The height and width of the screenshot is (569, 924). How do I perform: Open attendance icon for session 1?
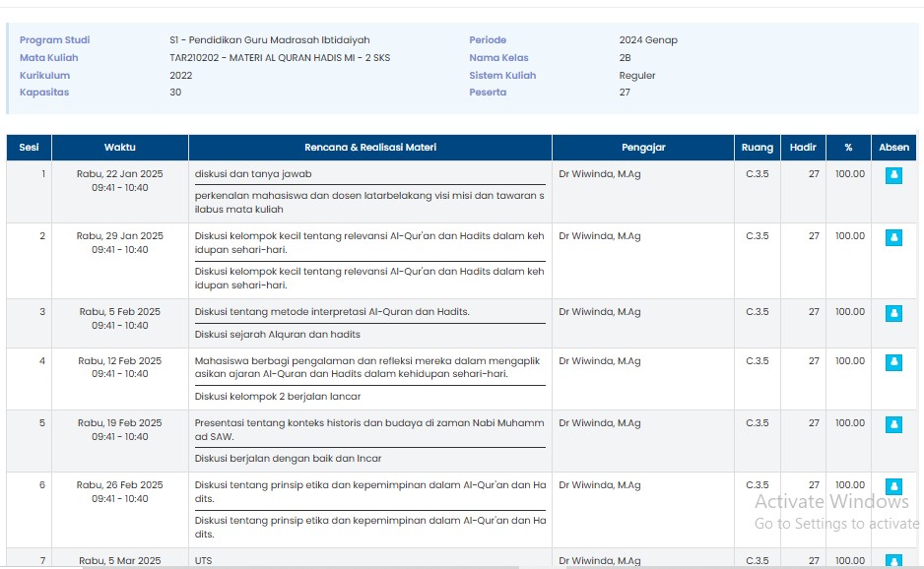[893, 175]
